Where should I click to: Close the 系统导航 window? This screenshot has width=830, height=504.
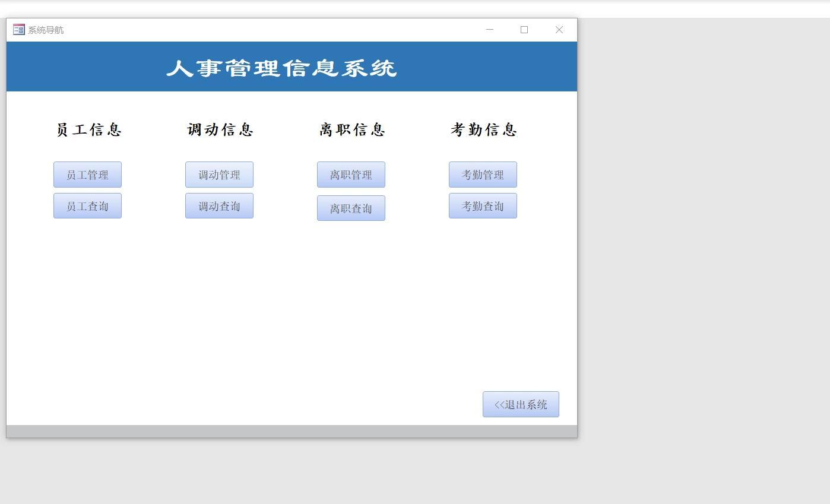(x=559, y=30)
